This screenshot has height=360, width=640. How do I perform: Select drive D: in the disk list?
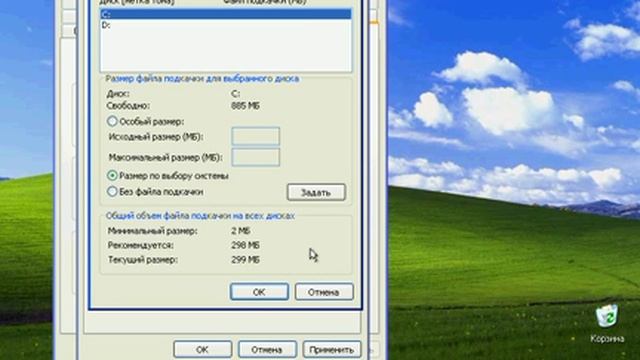click(226, 25)
